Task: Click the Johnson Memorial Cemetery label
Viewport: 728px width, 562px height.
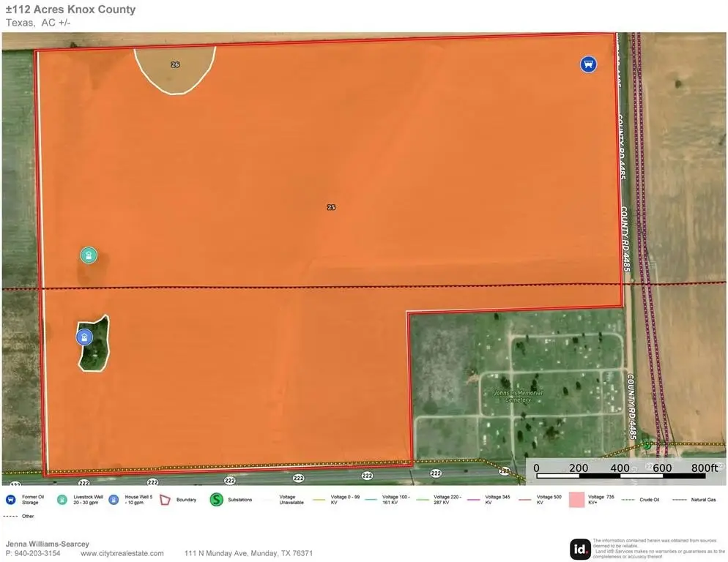Action: click(519, 396)
